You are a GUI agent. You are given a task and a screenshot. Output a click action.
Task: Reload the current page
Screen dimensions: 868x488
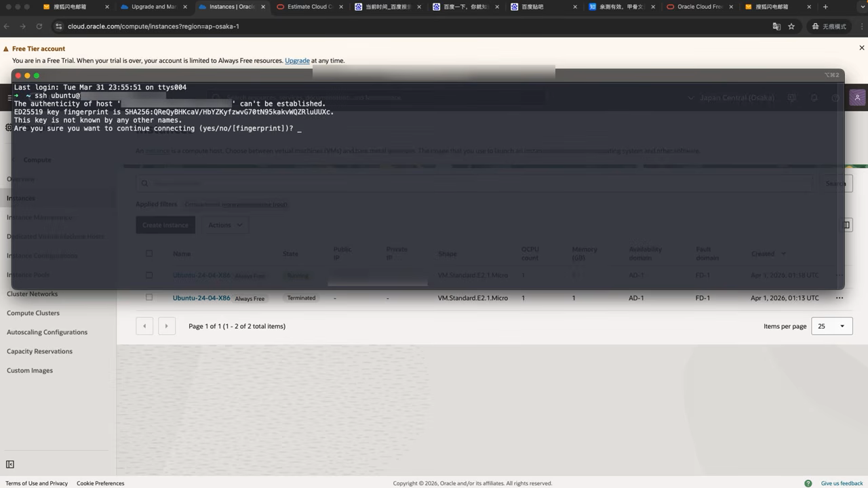coord(39,26)
